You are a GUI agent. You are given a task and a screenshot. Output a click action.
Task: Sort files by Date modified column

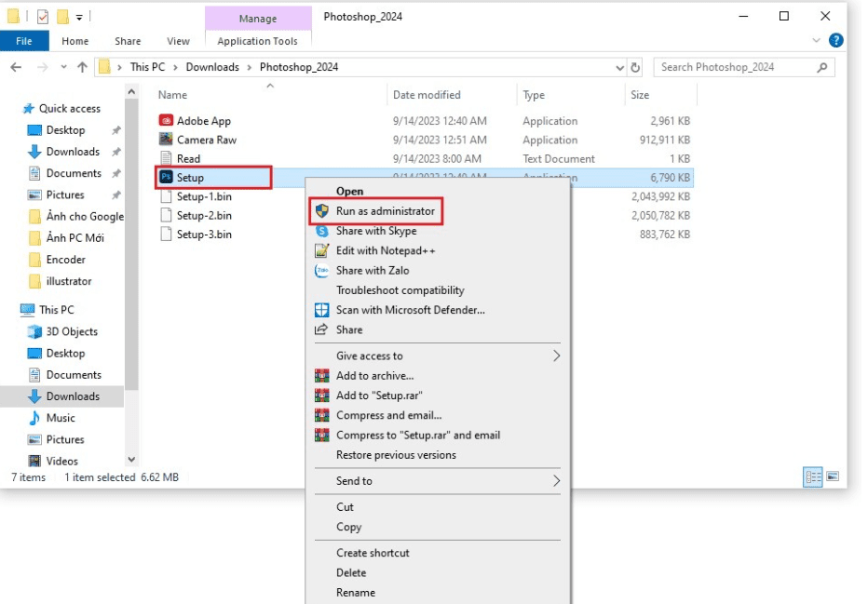point(427,95)
